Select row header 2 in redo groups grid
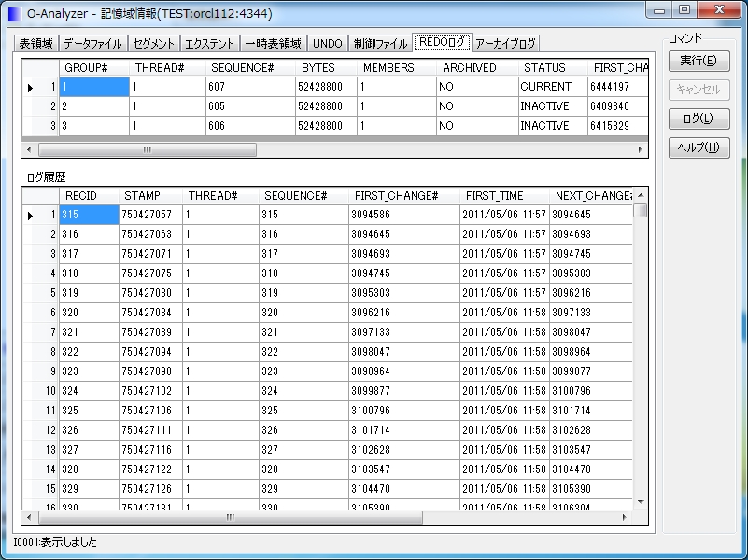748x560 pixels. click(40, 106)
